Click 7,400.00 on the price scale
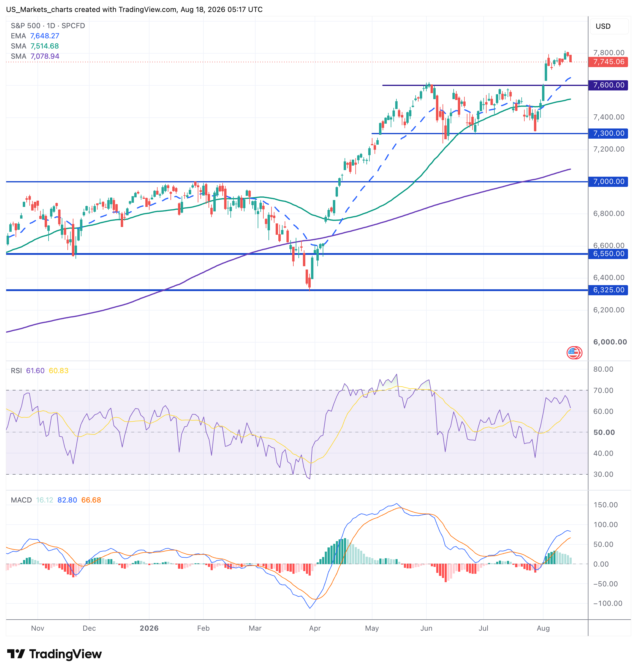This screenshot has width=637, height=672. [x=609, y=117]
